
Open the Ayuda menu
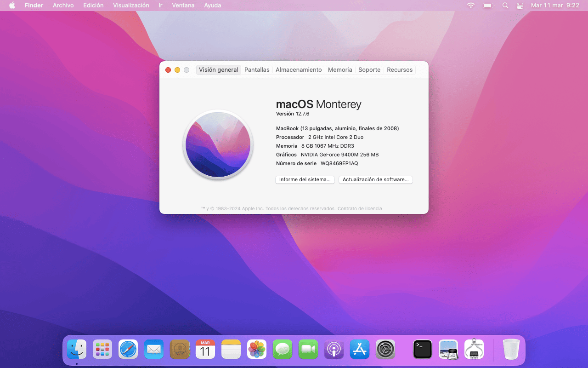tap(212, 6)
